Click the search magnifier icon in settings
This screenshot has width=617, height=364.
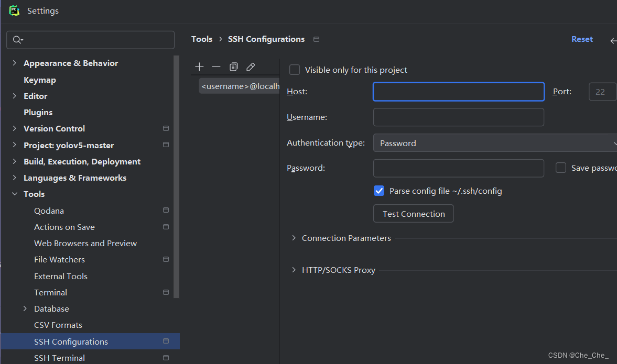pyautogui.click(x=17, y=40)
